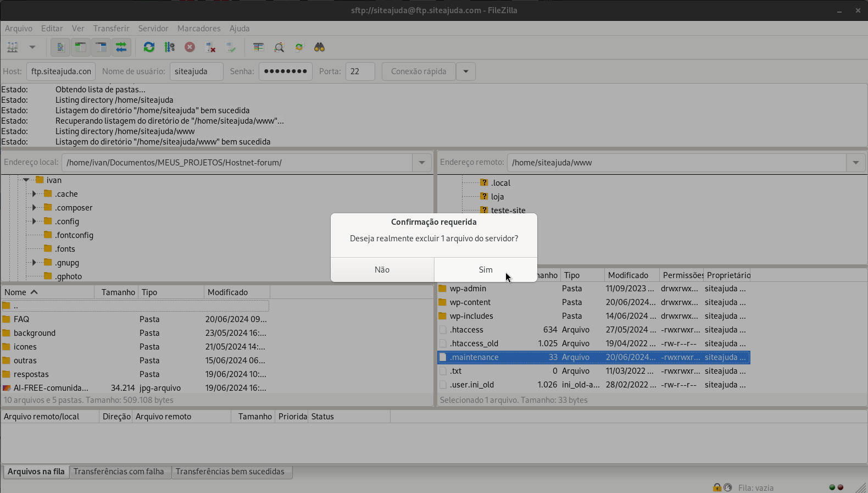Switch to Arquivos na fila tab
This screenshot has height=493, width=868.
[36, 472]
